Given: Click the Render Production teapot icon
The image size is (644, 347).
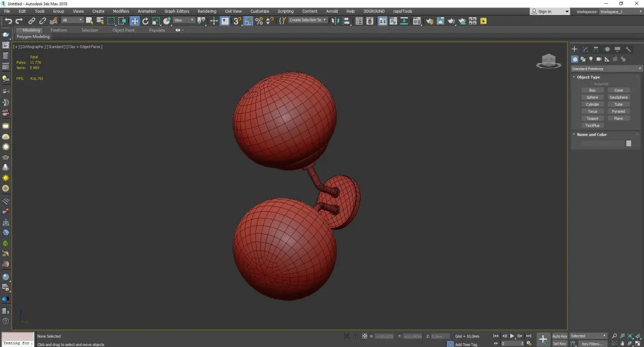Looking at the screenshot, I should point(451,21).
